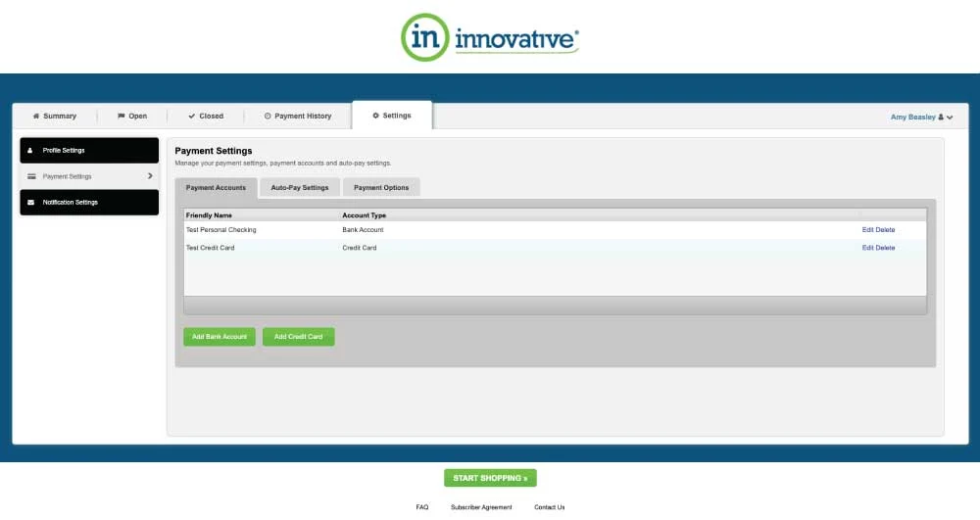The image size is (980, 520).
Task: Open Payment Settings in the sidebar
Action: (x=89, y=176)
